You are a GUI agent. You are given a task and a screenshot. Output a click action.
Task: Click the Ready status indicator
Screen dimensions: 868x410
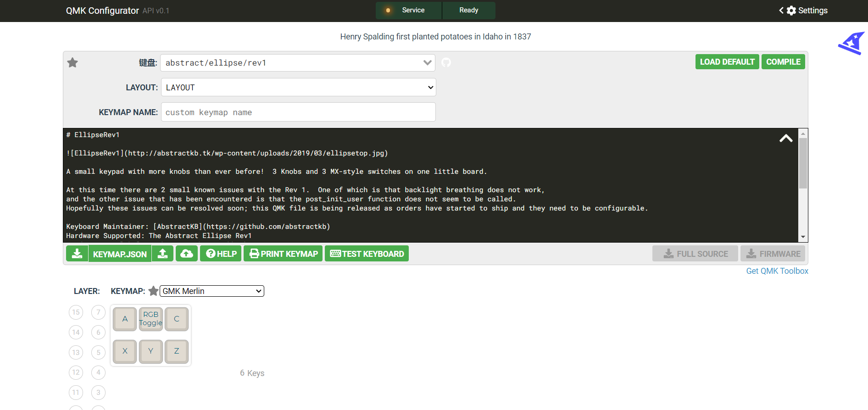(x=469, y=10)
